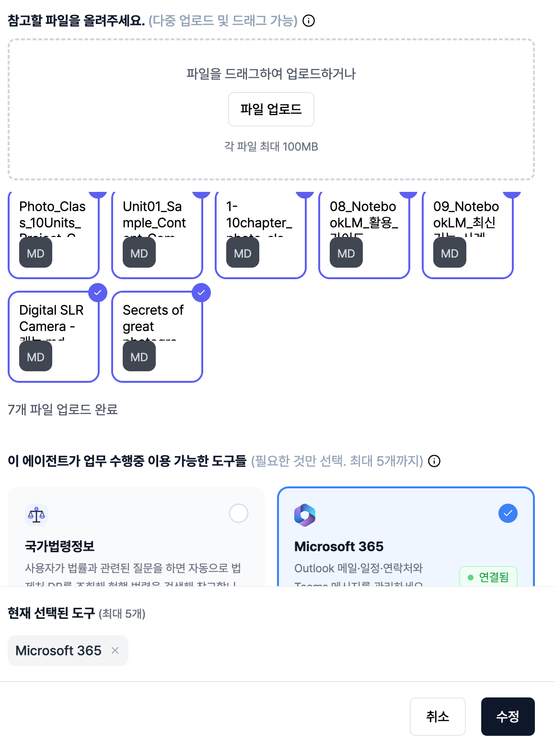Screen dimensions: 555x756
Task: Uncheck the Microsoft 365 tool checkmark
Action: pos(508,513)
